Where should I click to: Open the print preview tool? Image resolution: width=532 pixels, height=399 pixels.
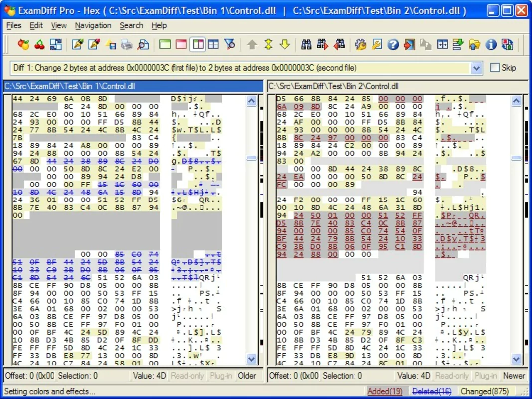(144, 45)
